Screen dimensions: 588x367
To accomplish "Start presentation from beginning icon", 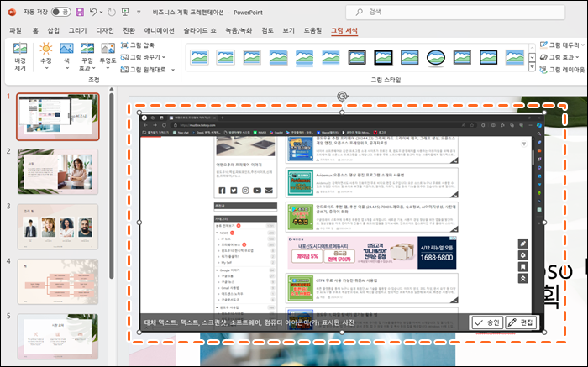I will click(x=125, y=12).
